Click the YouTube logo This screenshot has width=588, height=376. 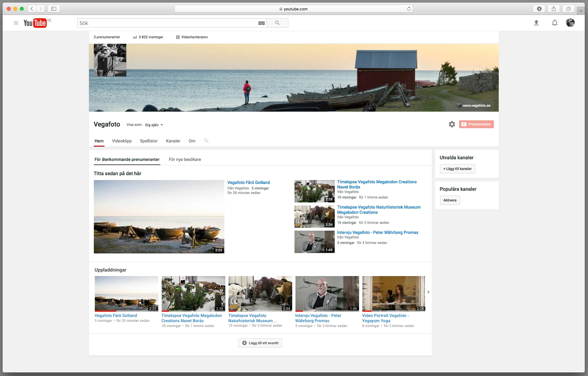click(x=35, y=23)
